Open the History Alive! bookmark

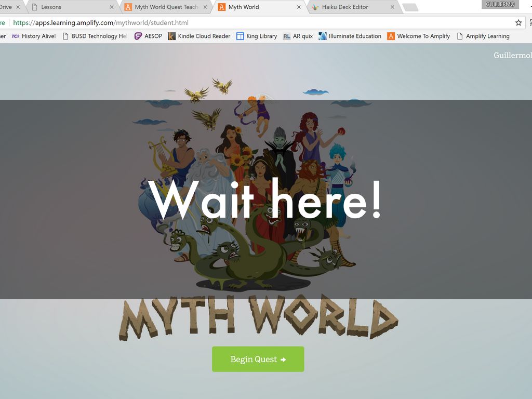(34, 36)
